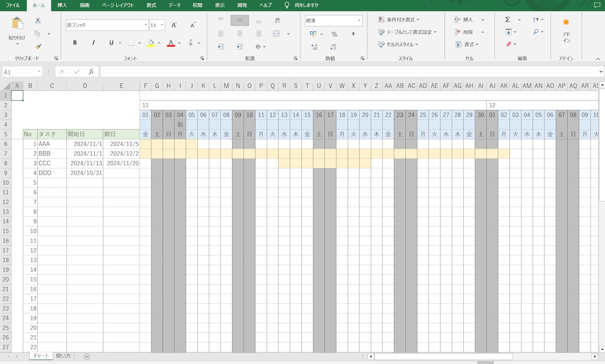Open the 条件付き書式 dropdown
605x364 pixels.
pyautogui.click(x=399, y=20)
